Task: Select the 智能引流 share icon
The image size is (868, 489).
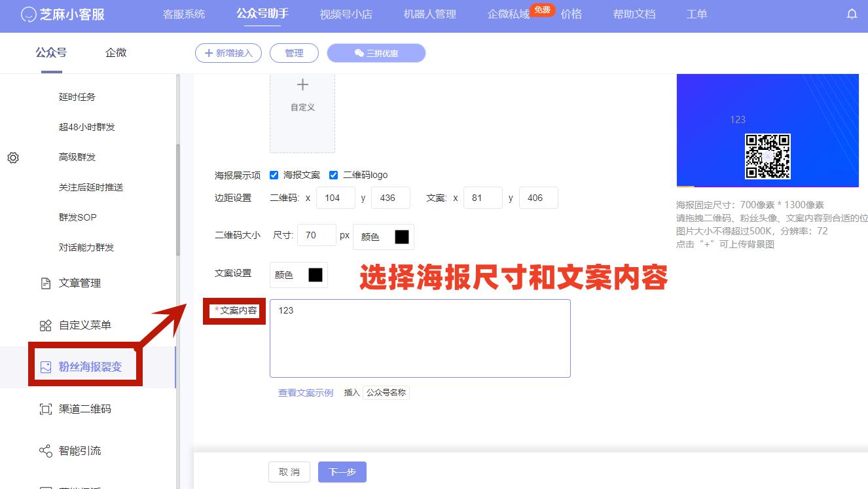Action: [45, 450]
